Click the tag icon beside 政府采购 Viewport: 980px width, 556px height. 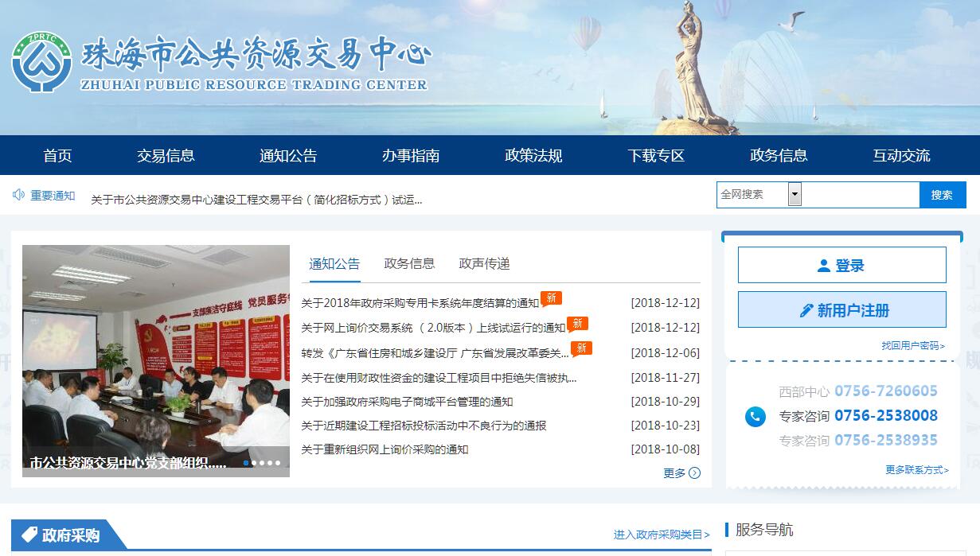tap(29, 535)
